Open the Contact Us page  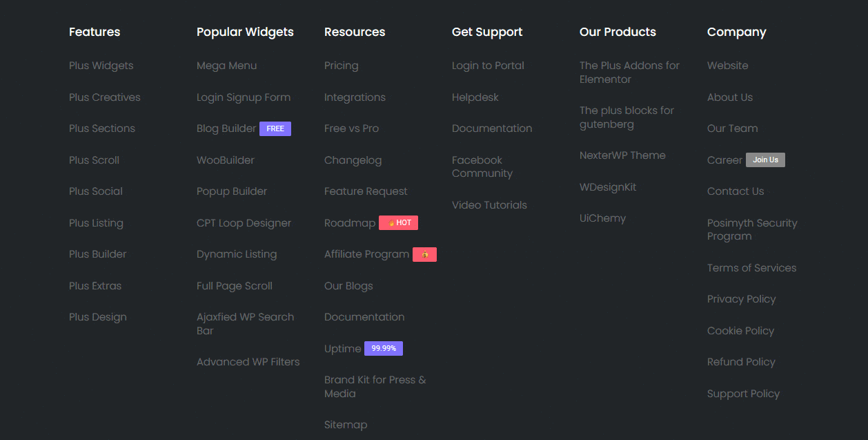pyautogui.click(x=735, y=191)
